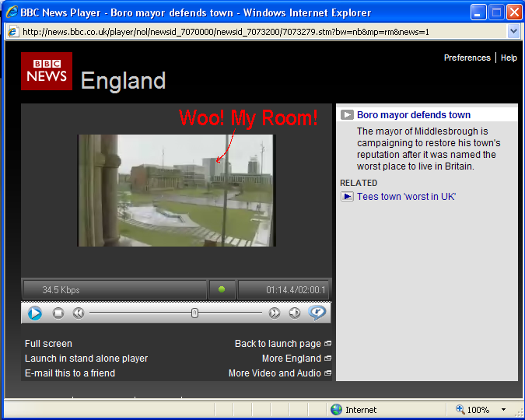This screenshot has height=420, width=525.
Task: Maximize the Internet Explorer window
Action: click(496, 12)
